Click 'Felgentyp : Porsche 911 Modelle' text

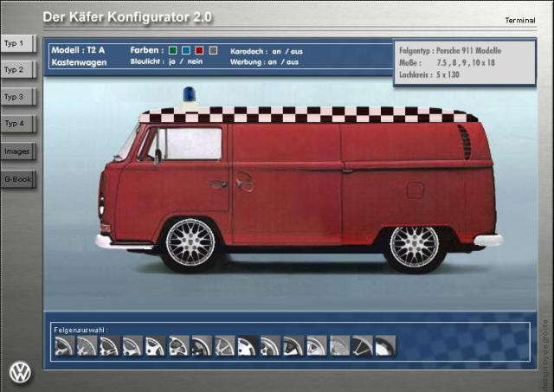(x=450, y=51)
